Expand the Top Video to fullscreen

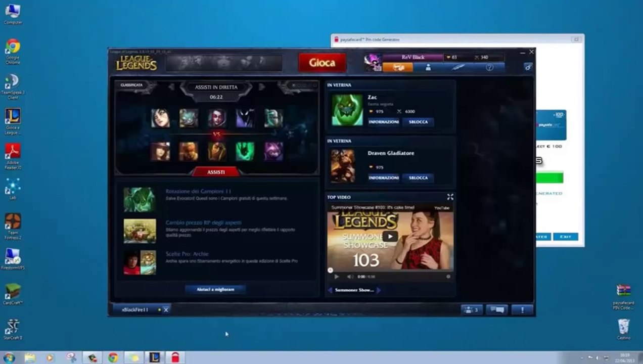click(450, 197)
